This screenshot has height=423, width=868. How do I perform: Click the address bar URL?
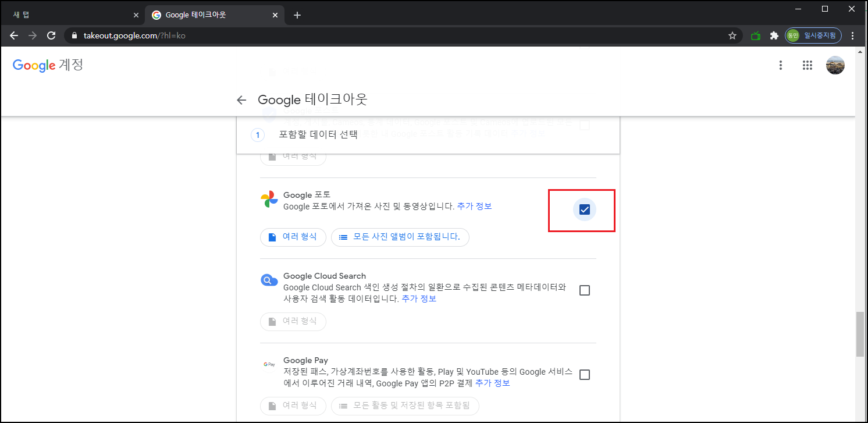134,35
